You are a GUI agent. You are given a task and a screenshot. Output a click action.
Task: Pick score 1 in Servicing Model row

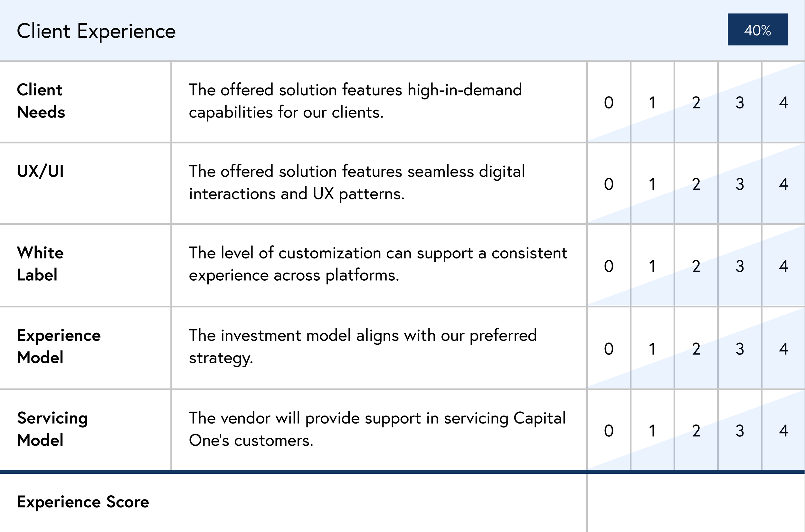click(x=652, y=431)
